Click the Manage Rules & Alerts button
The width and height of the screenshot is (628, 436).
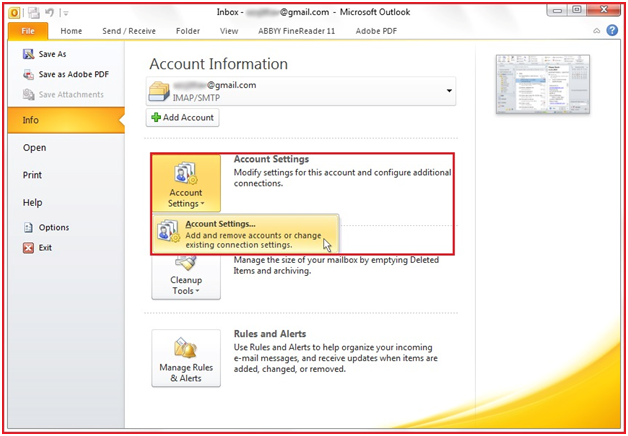click(x=186, y=358)
